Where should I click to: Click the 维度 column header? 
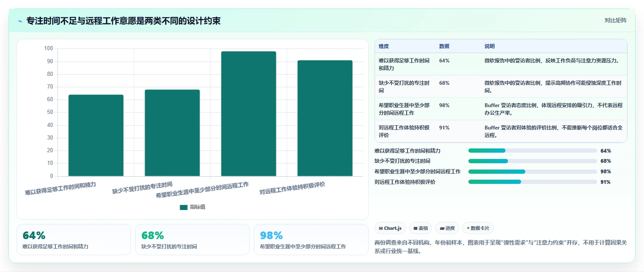click(x=384, y=46)
